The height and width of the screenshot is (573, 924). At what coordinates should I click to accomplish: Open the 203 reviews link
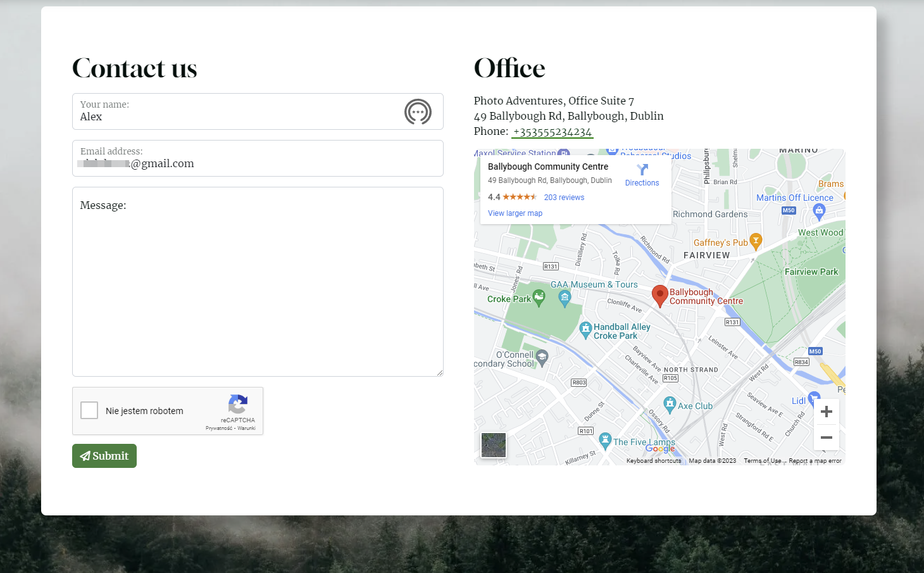pos(564,198)
